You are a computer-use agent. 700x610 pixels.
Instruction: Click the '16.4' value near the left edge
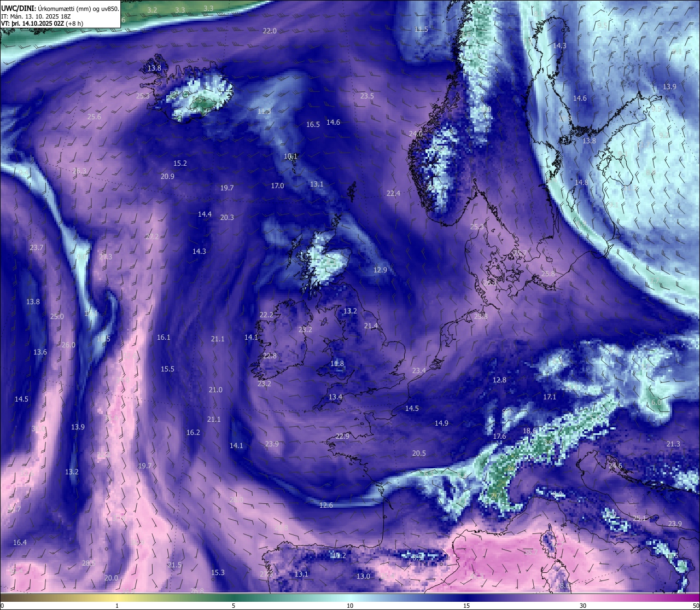point(20,542)
